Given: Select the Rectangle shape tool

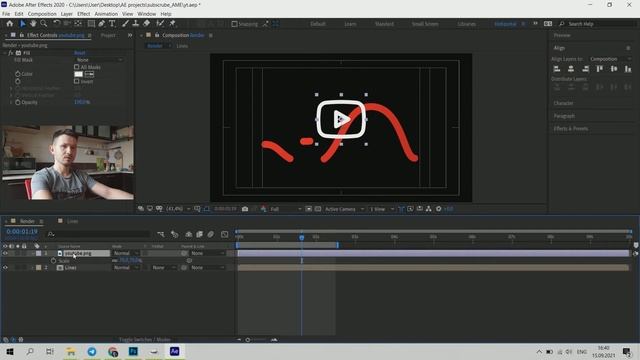Looking at the screenshot, I should (91, 24).
